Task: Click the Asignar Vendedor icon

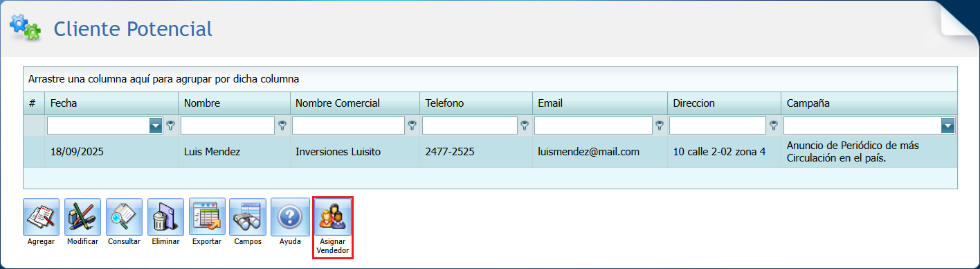Action: 333,217
